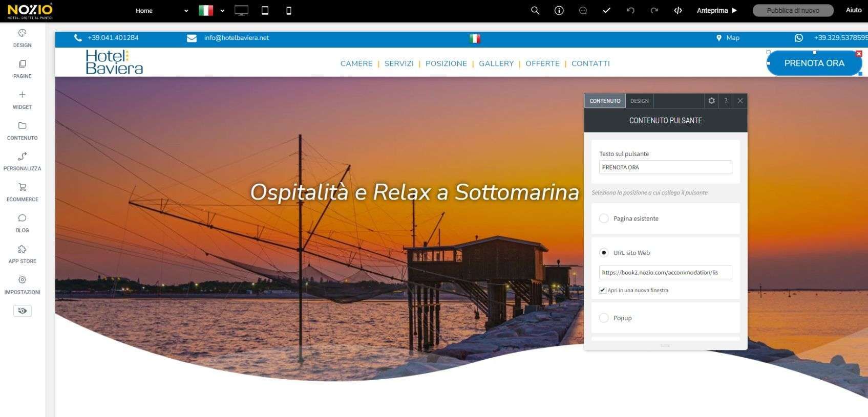This screenshot has height=417, width=868.
Task: Open the Aiuto help menu
Action: click(x=853, y=10)
